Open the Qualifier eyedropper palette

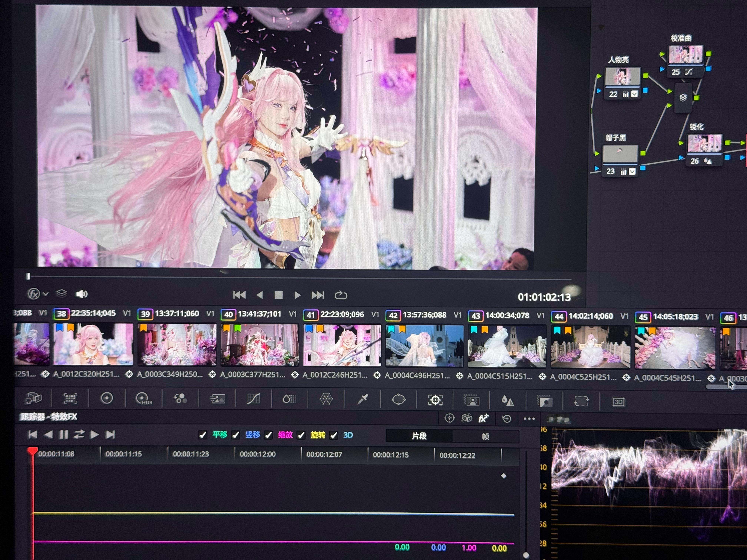pos(363,400)
